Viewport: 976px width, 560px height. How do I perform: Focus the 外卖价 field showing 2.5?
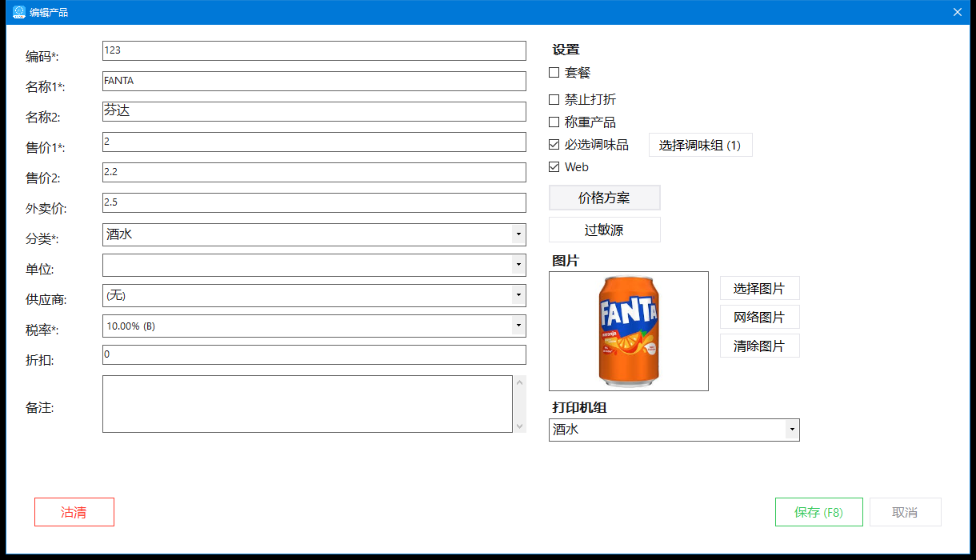(x=314, y=202)
